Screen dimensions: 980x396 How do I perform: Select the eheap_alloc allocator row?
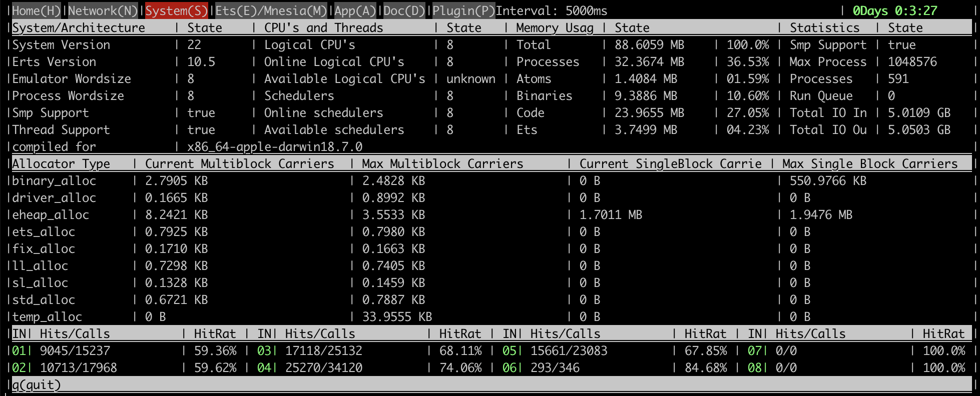(51, 214)
